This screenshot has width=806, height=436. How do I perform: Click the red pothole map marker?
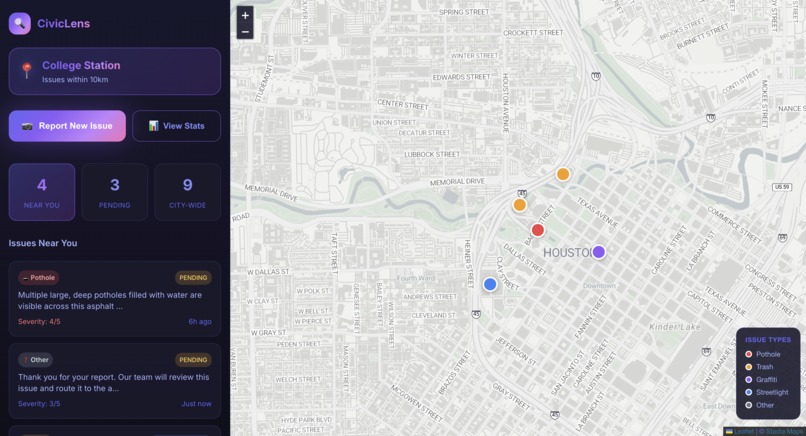(x=538, y=230)
